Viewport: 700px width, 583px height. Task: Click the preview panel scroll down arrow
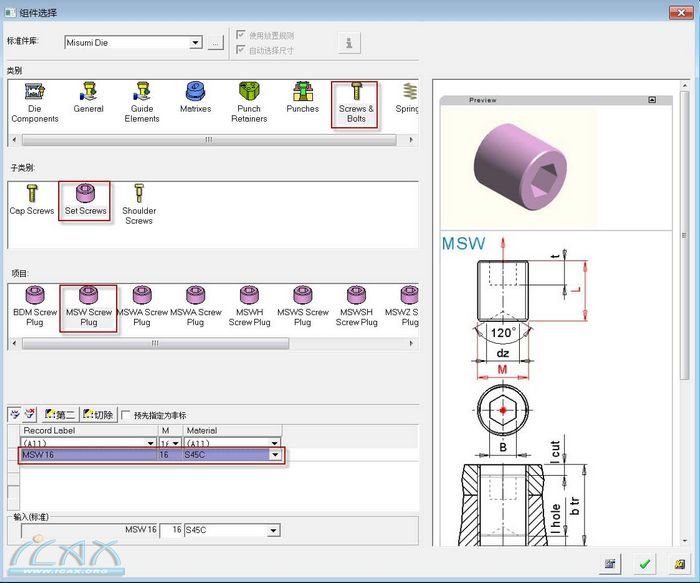tap(685, 541)
